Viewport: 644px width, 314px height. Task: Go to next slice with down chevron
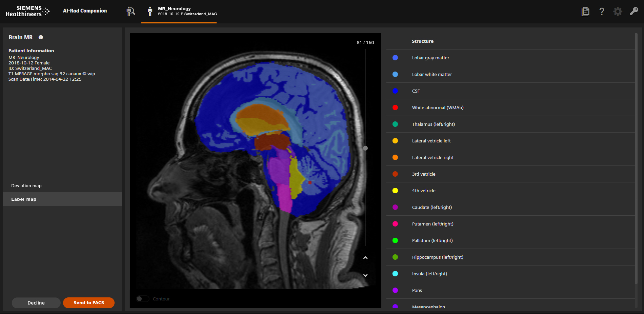(365, 275)
